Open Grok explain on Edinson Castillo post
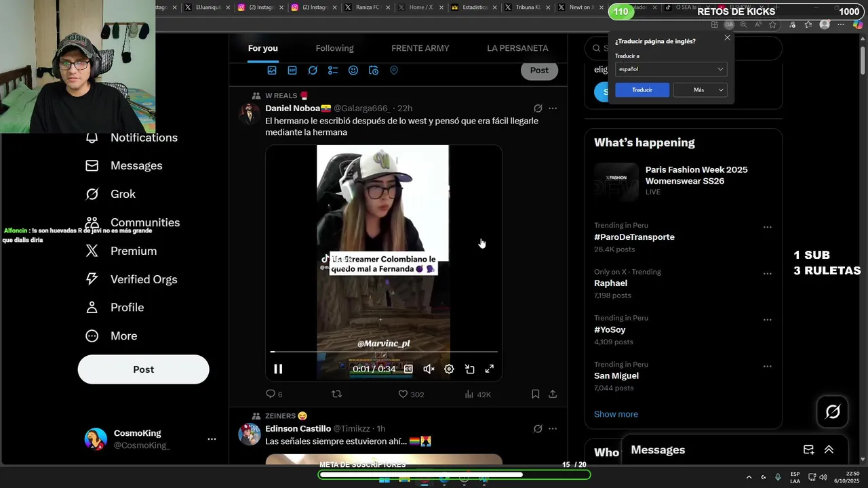The width and height of the screenshot is (868, 488). [x=538, y=429]
